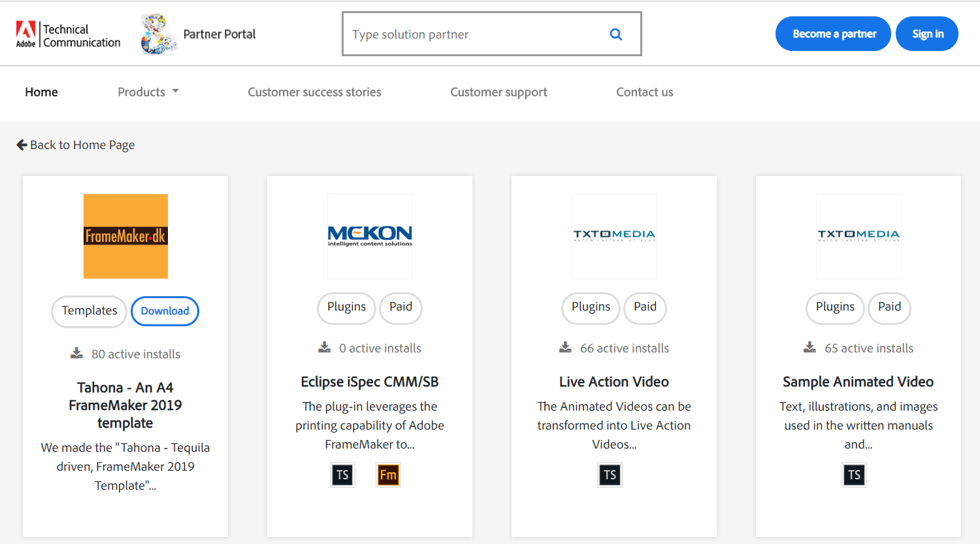Expand the Products dropdown menu
Image resolution: width=980 pixels, height=544 pixels.
coord(148,92)
